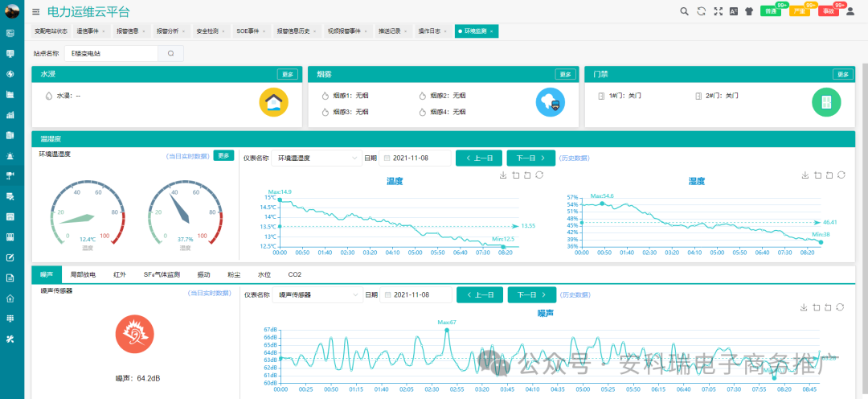This screenshot has width=868, height=399.
Task: Click 更多 button in the 水浸 panel
Action: tap(288, 74)
